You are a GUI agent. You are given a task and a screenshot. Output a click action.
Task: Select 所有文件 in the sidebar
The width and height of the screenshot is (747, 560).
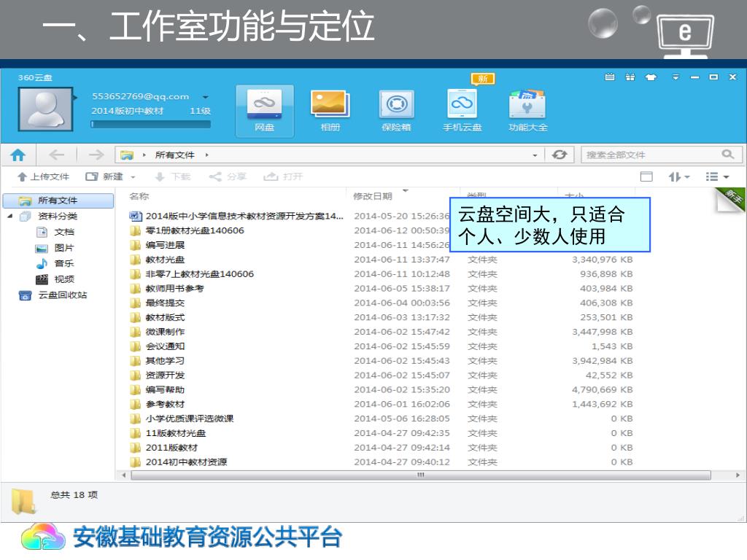coord(58,201)
